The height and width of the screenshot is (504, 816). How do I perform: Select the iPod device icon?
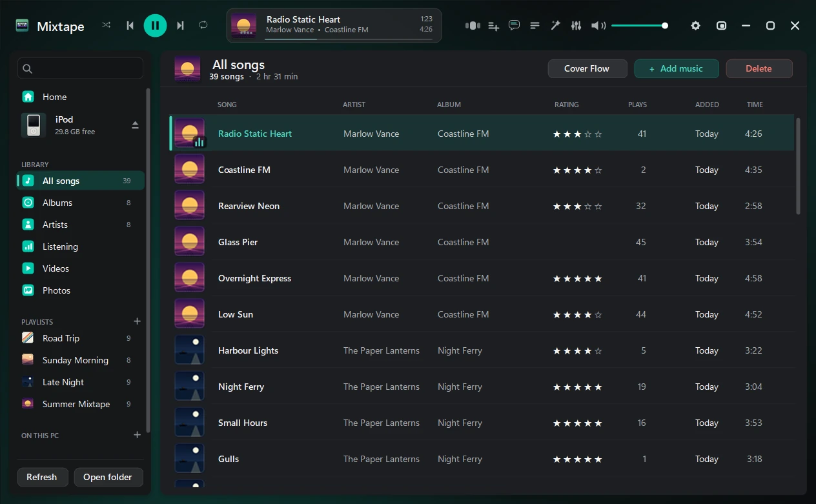[x=34, y=125]
